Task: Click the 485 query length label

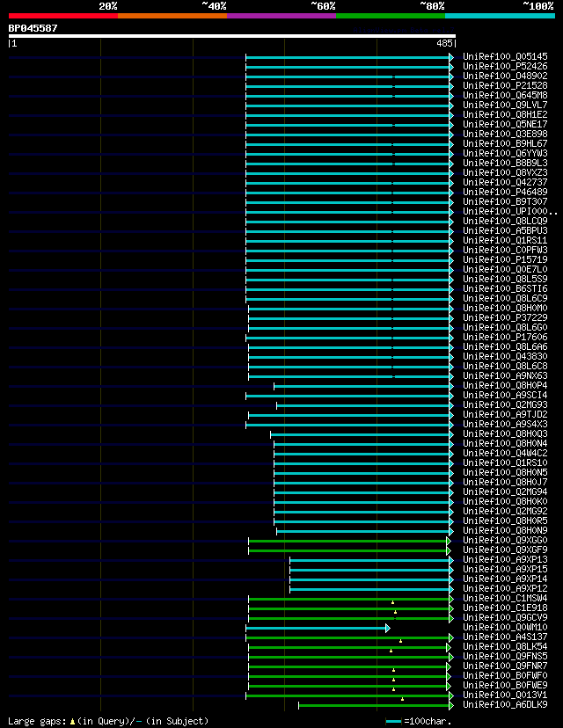Action: coord(444,43)
